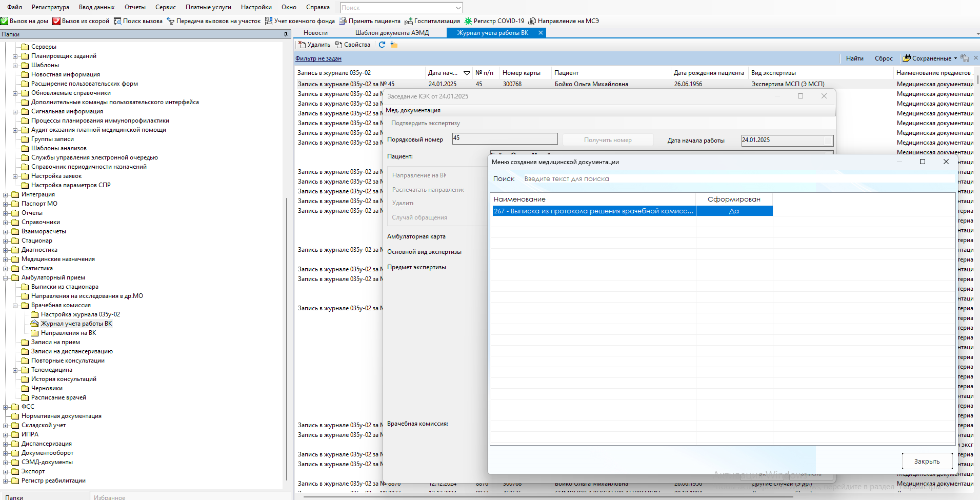Screen dimensions: 980x500
Task: Click the Сформирован column header
Action: (734, 199)
